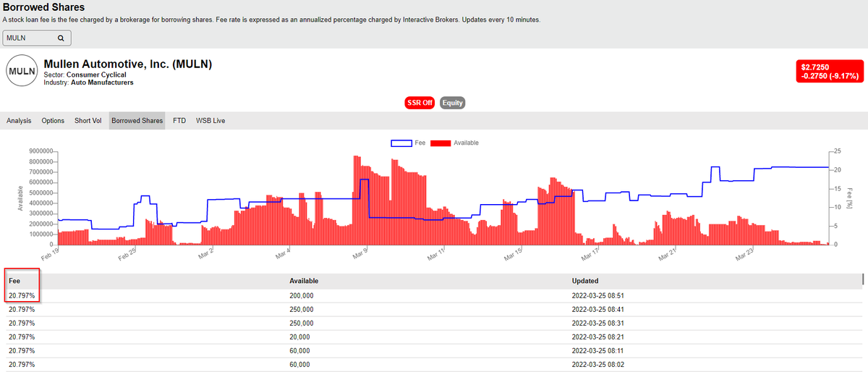Select the Borrowed Shares tab
The width and height of the screenshot is (868, 372).
(137, 121)
